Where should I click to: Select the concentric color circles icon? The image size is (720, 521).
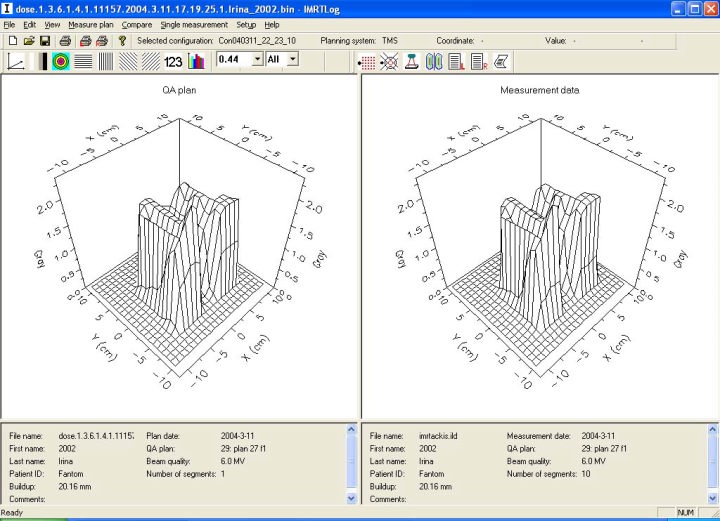click(61, 61)
